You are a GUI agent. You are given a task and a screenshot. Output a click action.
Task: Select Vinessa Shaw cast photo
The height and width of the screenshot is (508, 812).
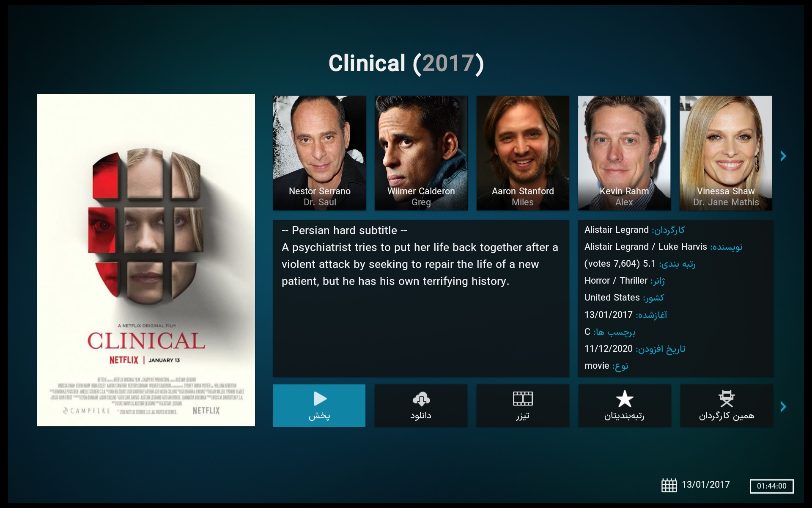(726, 153)
